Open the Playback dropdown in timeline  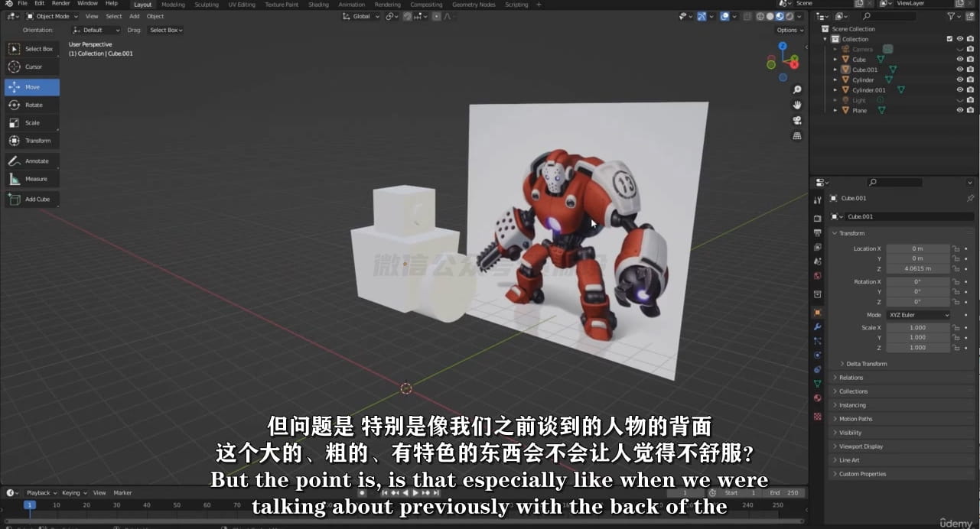[x=41, y=493]
